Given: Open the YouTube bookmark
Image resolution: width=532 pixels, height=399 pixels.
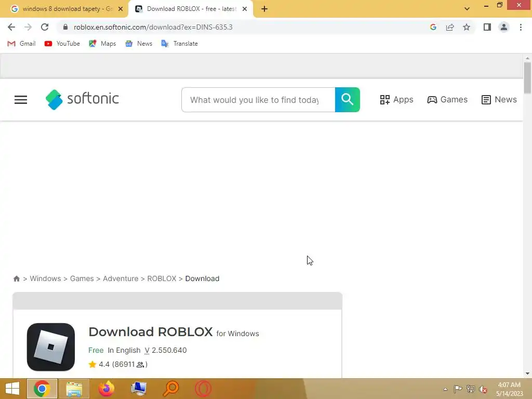Looking at the screenshot, I should pyautogui.click(x=62, y=44).
